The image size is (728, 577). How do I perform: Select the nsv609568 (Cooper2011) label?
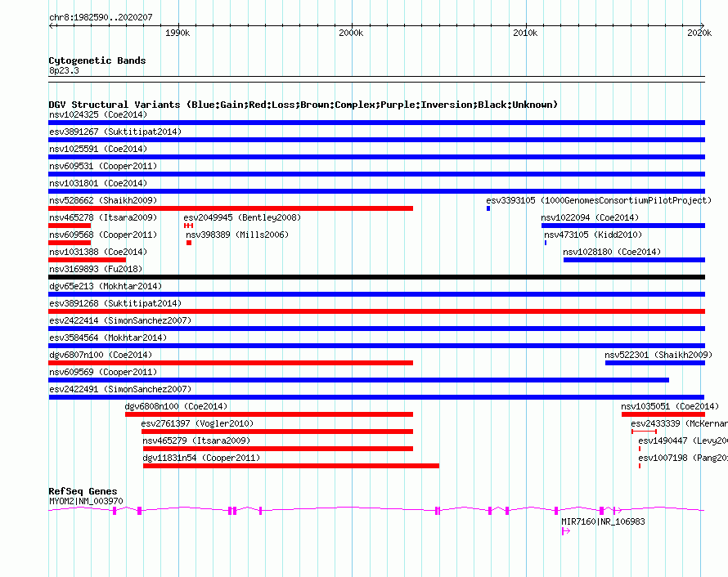pos(103,235)
